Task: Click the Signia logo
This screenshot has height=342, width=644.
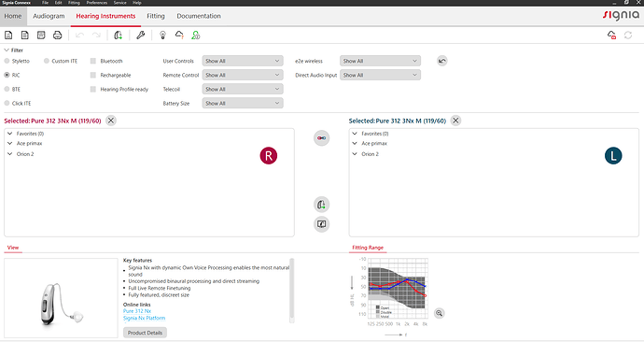Action: [x=621, y=16]
